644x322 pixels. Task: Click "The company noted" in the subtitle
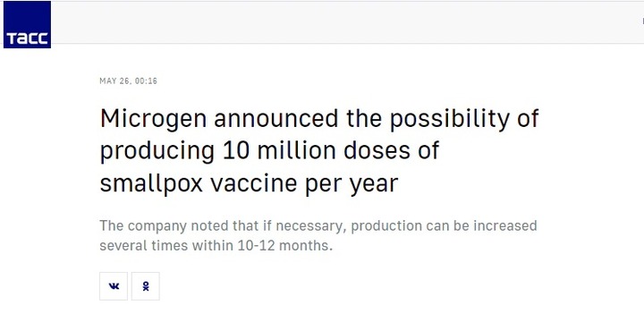166,226
